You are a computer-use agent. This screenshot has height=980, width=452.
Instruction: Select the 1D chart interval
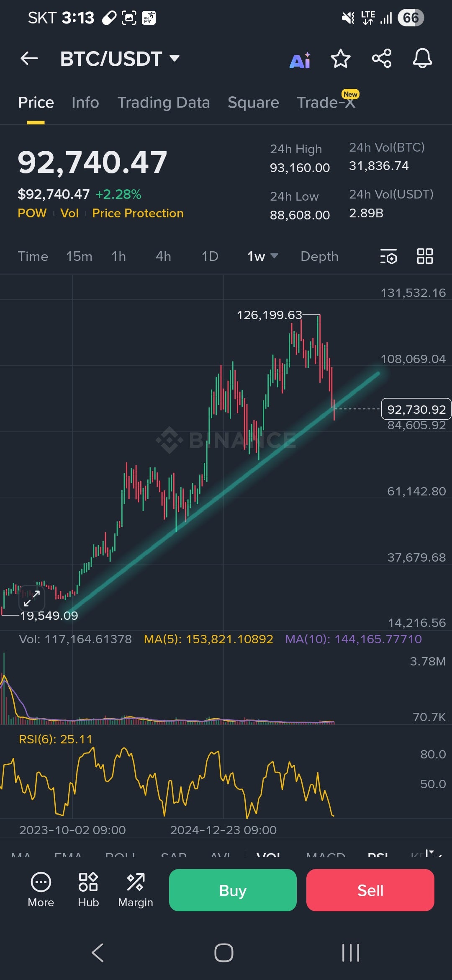tap(210, 256)
